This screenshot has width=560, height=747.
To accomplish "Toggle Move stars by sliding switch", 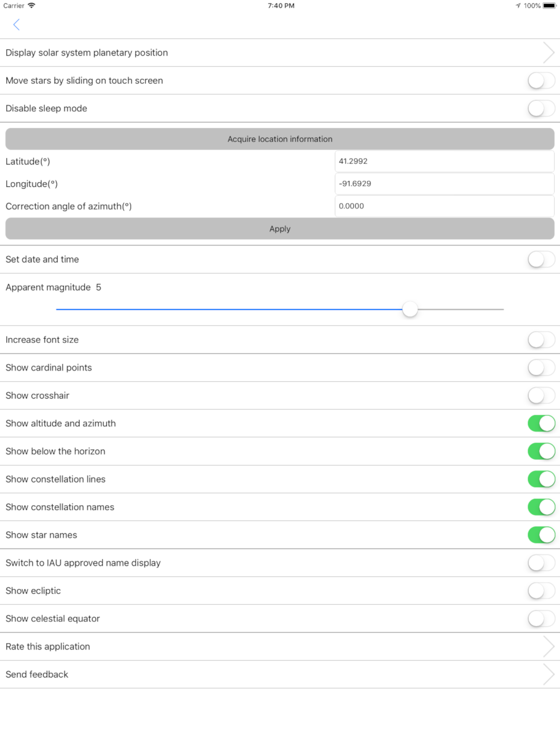I will click(541, 80).
